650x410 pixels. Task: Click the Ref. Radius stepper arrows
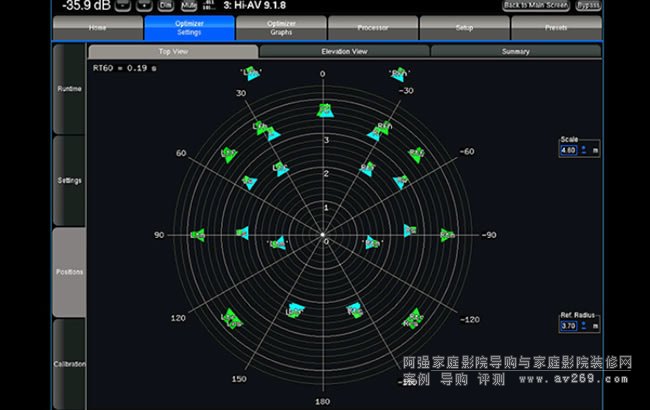[x=583, y=326]
